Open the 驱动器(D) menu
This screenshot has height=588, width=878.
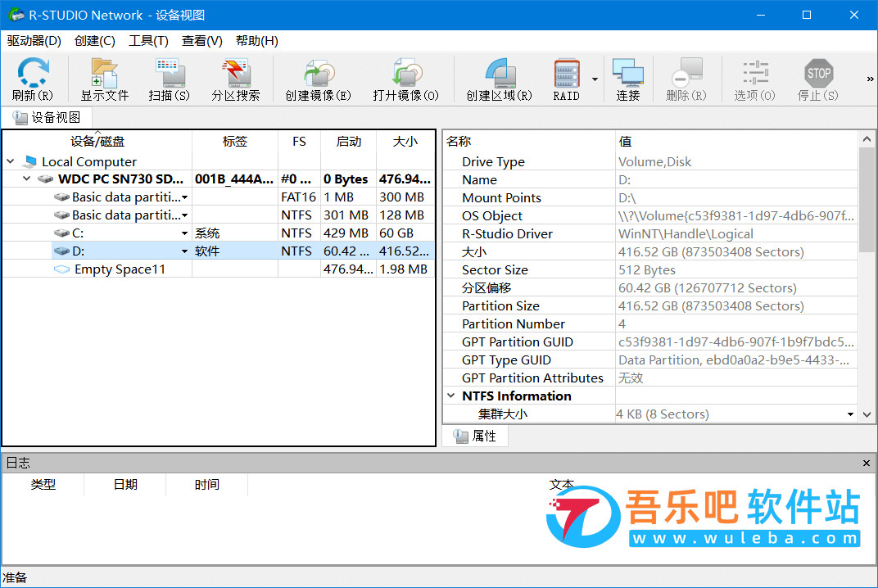(x=34, y=41)
